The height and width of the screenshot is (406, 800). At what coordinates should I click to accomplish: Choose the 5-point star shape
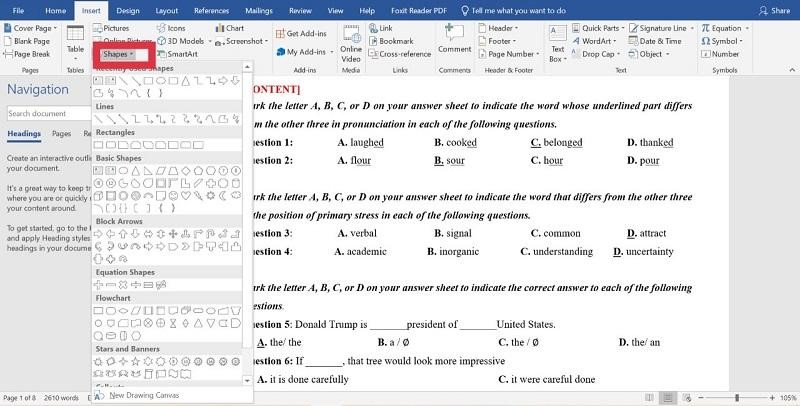tap(136, 362)
